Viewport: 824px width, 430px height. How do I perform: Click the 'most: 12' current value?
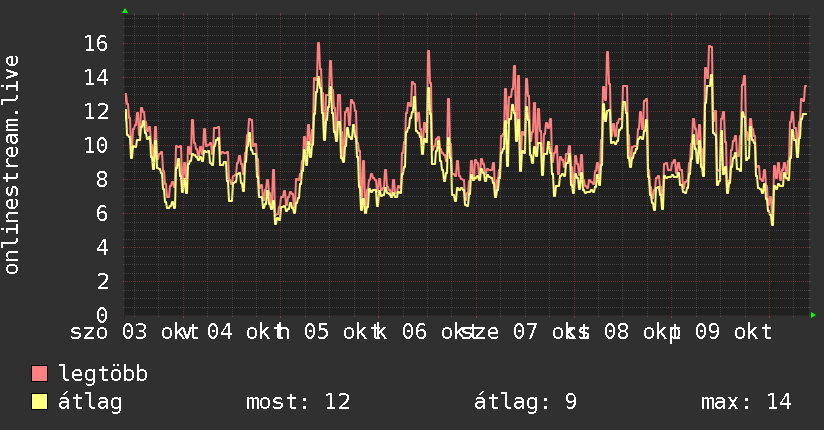[x=298, y=402]
